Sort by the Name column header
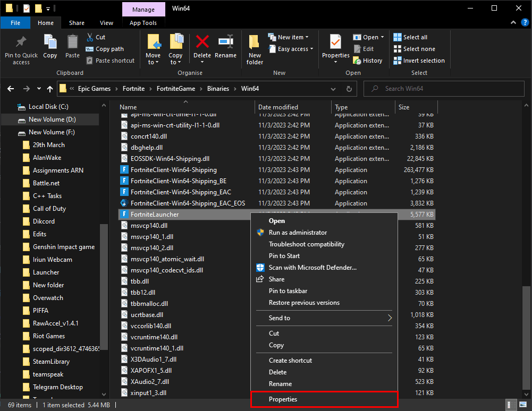This screenshot has width=532, height=411. 185,107
